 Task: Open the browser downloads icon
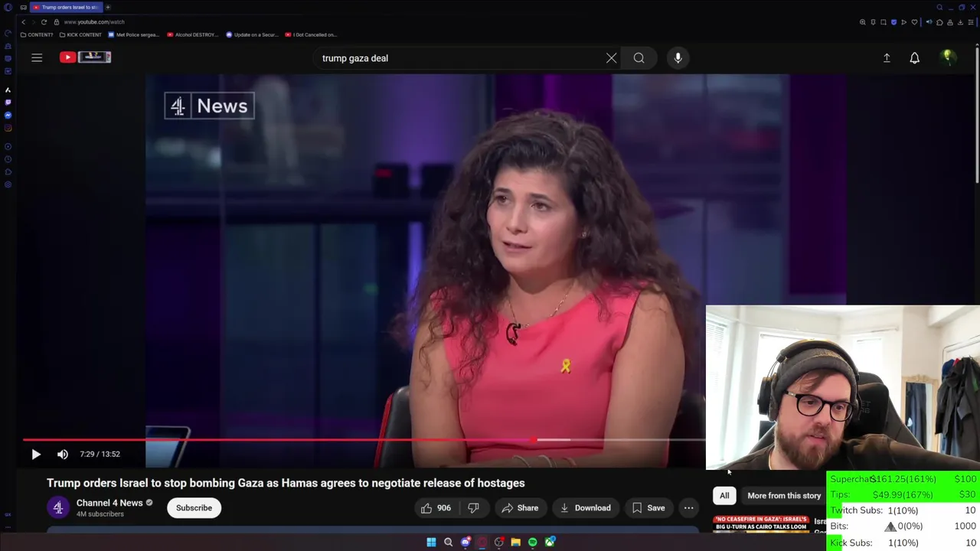click(x=960, y=22)
